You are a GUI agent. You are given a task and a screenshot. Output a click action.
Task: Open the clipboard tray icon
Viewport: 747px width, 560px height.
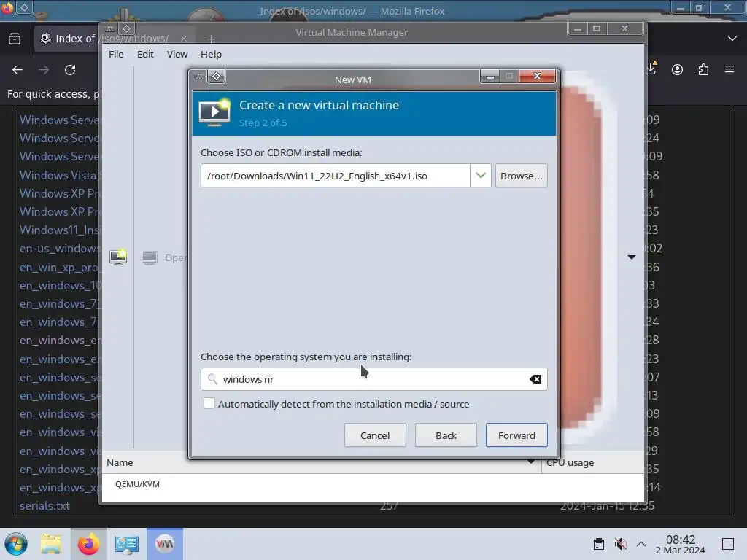(x=599, y=544)
